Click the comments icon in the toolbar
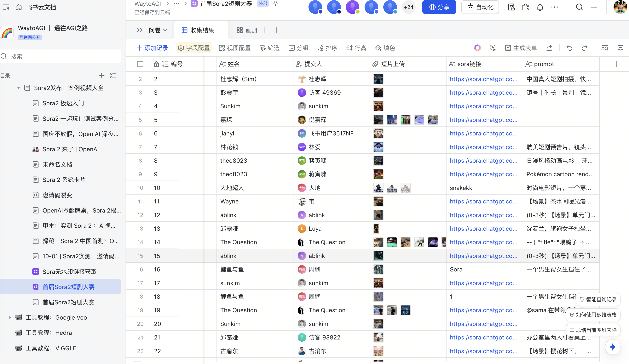 [620, 48]
